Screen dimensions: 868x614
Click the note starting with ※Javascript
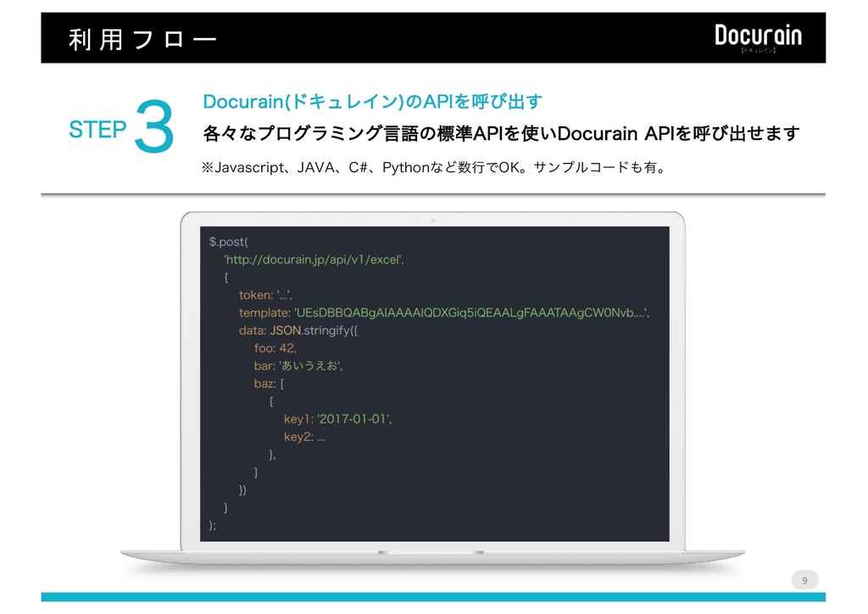click(x=435, y=167)
